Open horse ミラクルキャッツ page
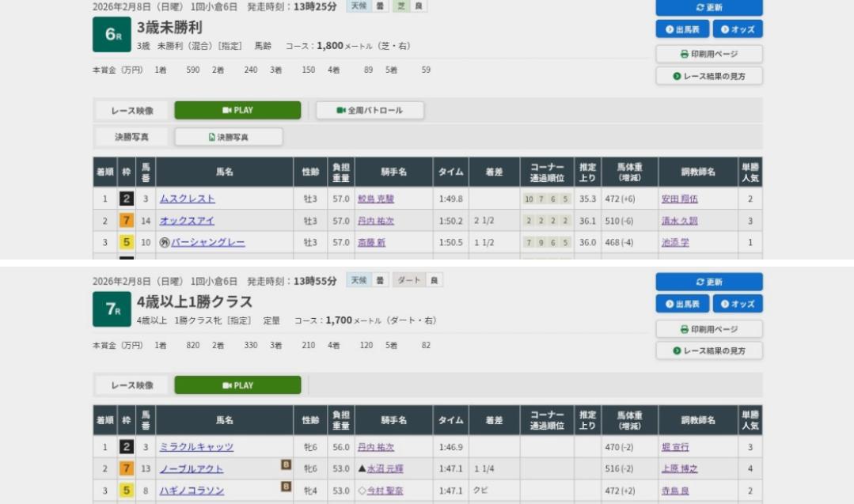 [196, 447]
